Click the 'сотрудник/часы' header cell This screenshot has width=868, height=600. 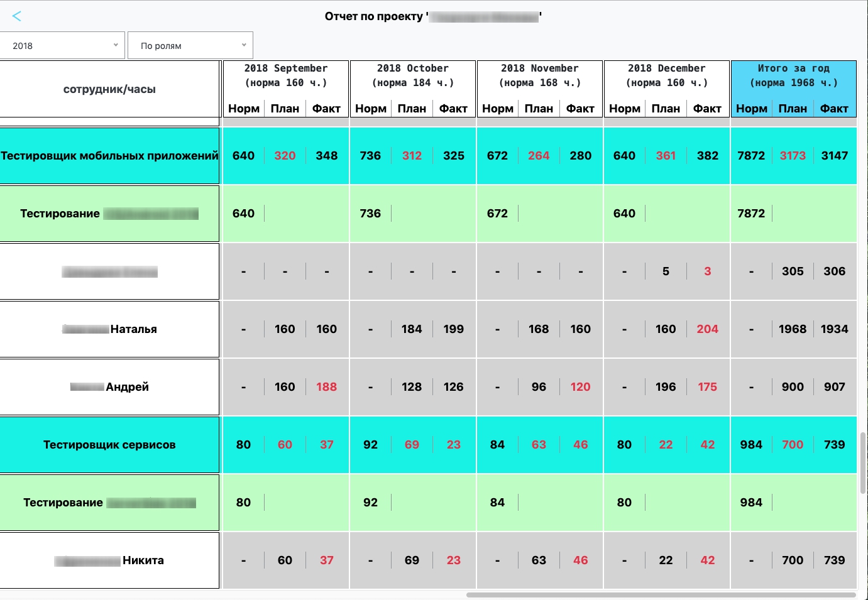[109, 89]
